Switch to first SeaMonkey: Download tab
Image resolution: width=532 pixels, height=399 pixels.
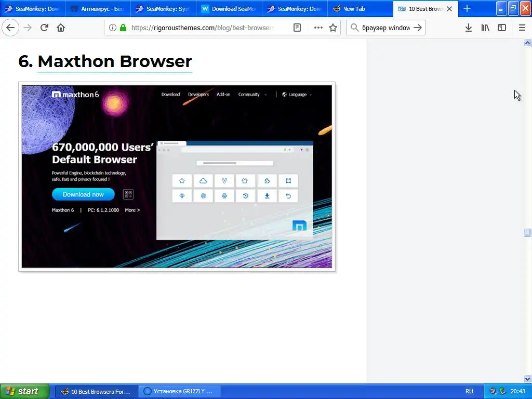[33, 9]
